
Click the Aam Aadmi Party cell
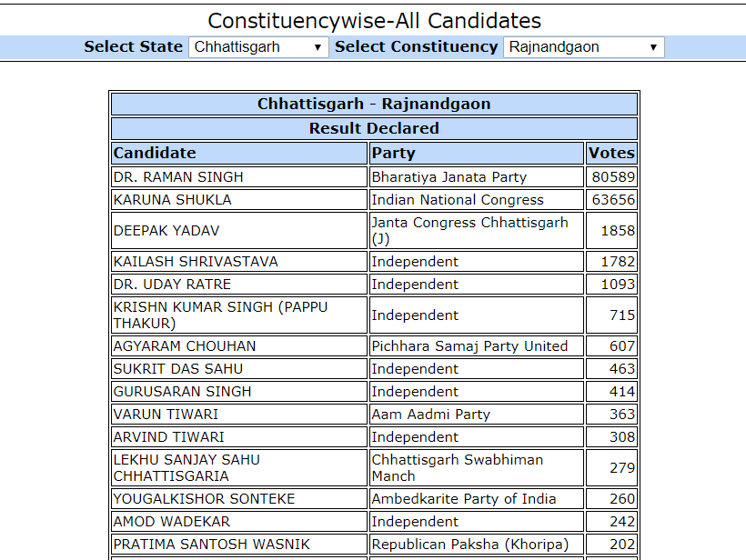(x=476, y=414)
